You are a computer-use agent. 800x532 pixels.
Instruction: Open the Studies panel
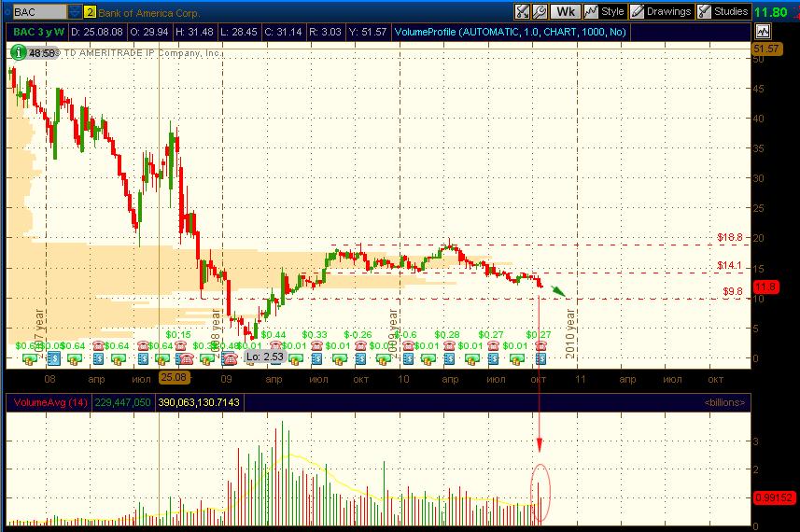[723, 12]
